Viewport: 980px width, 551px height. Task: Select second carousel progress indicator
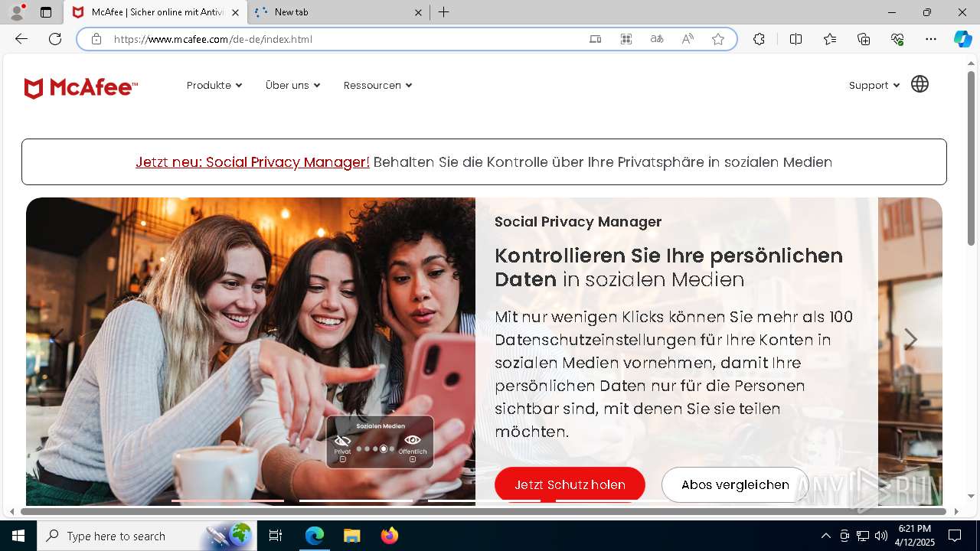pyautogui.click(x=356, y=501)
